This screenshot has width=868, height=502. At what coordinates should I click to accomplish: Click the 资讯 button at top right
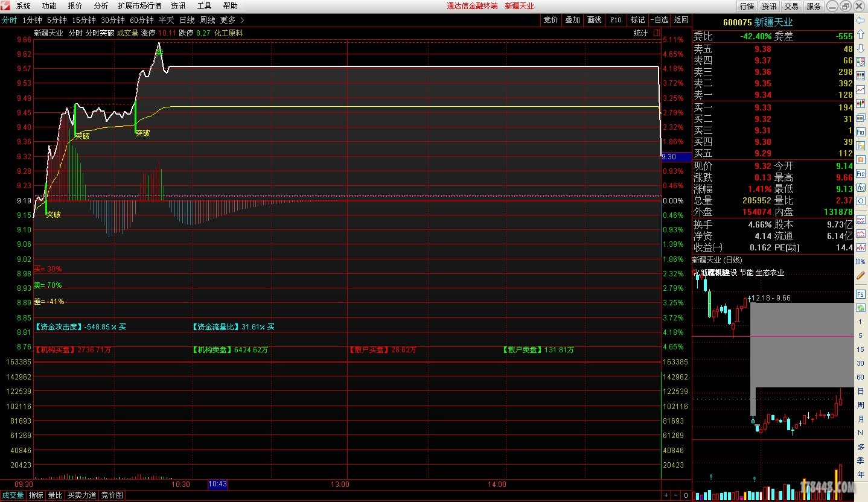(x=769, y=6)
